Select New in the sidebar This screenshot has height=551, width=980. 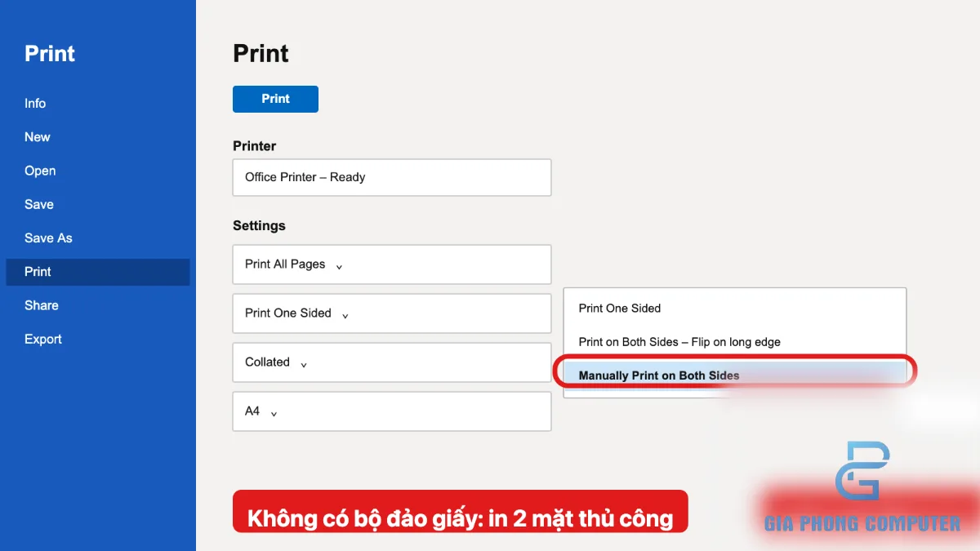(38, 137)
